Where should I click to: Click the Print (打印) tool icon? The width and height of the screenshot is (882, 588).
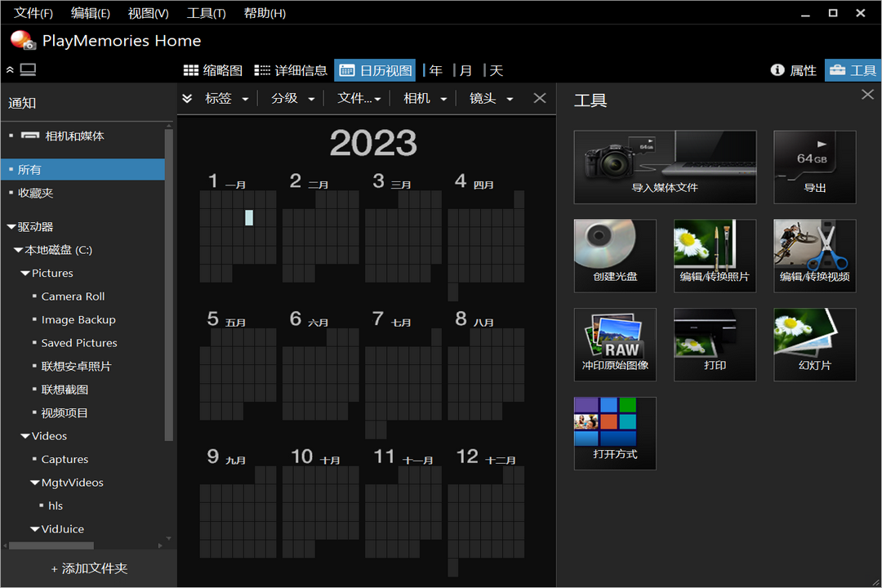(715, 344)
